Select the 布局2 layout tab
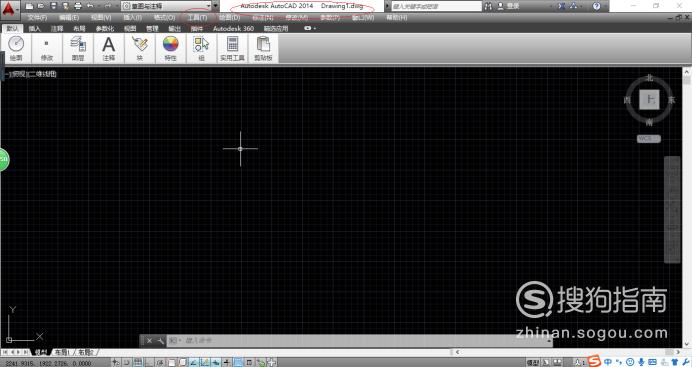Viewport: 692px width, 367px height. tap(86, 352)
